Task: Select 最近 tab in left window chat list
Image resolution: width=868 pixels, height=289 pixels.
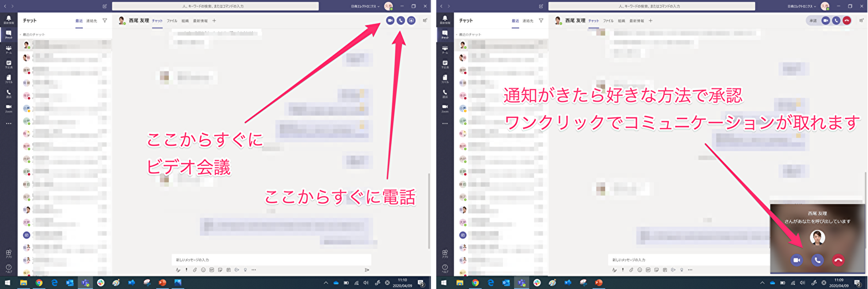Action: coord(79,20)
